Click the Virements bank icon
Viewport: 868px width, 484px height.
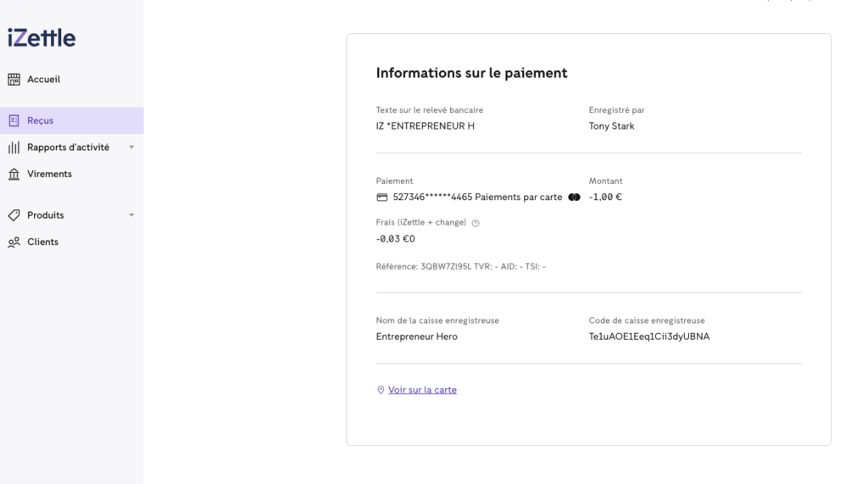tap(14, 175)
